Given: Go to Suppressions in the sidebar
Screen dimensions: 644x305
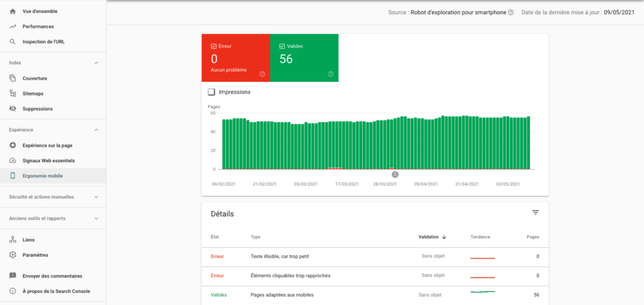Looking at the screenshot, I should [x=38, y=109].
